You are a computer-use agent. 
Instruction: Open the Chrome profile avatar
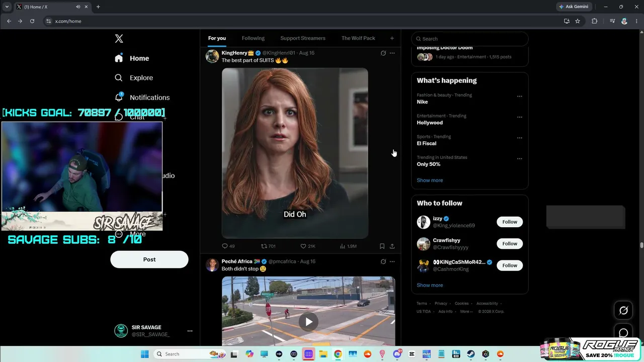tap(624, 21)
